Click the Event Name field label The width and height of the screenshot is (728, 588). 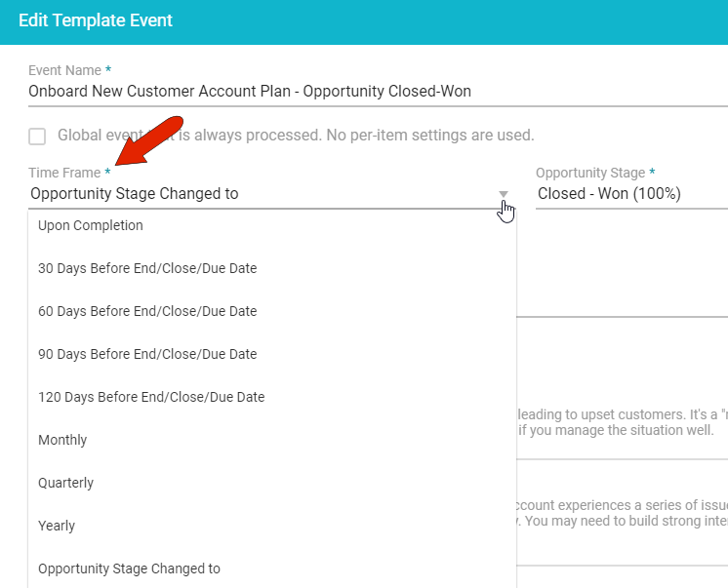64,70
